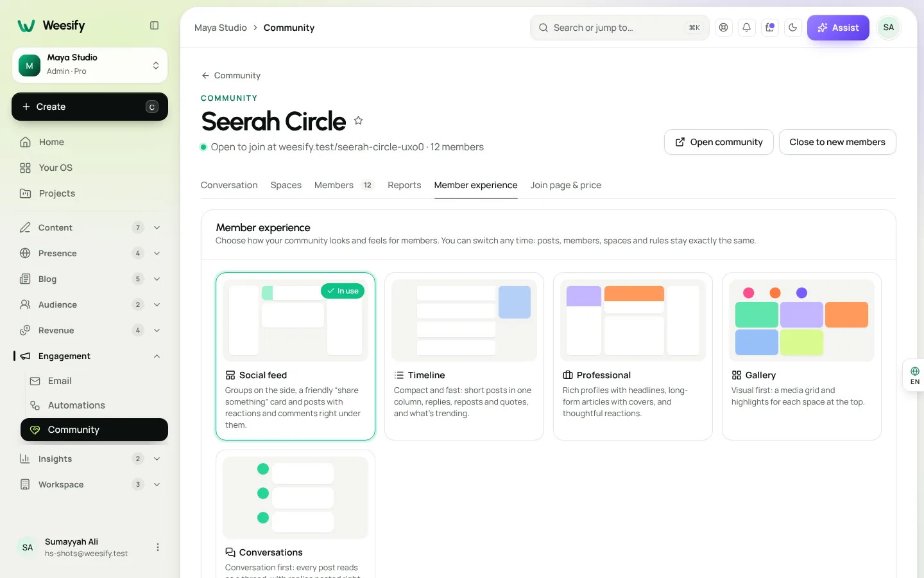Open the help lifebuoy icon
Image resolution: width=924 pixels, height=578 pixels.
click(724, 28)
